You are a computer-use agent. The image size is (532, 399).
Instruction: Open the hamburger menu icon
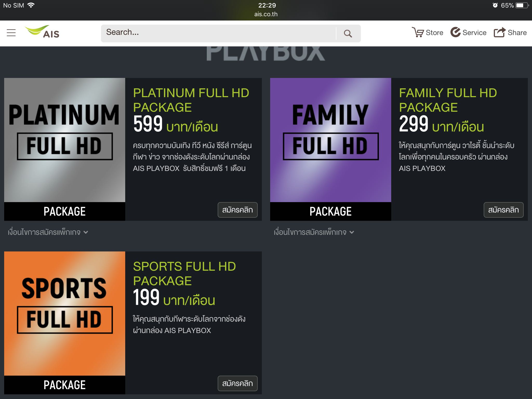tap(11, 33)
